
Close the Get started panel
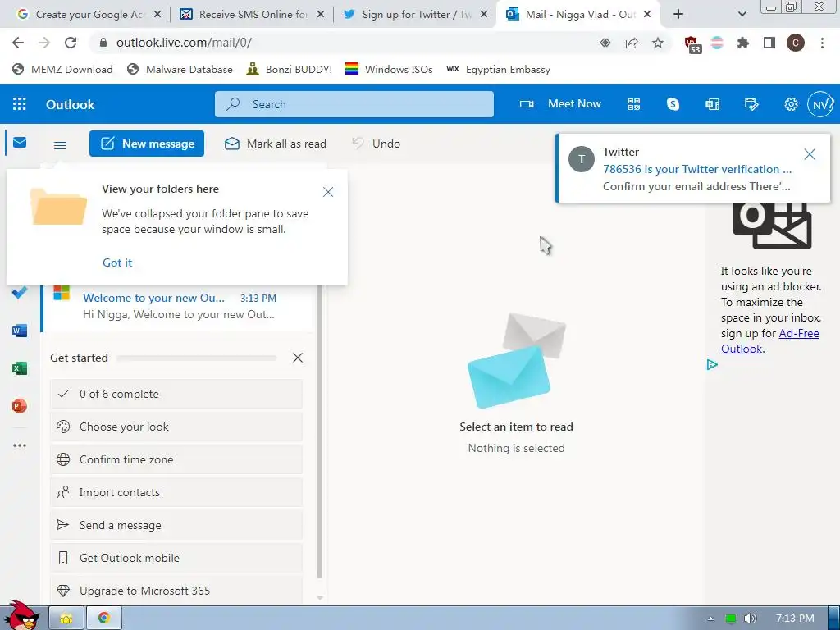click(298, 358)
